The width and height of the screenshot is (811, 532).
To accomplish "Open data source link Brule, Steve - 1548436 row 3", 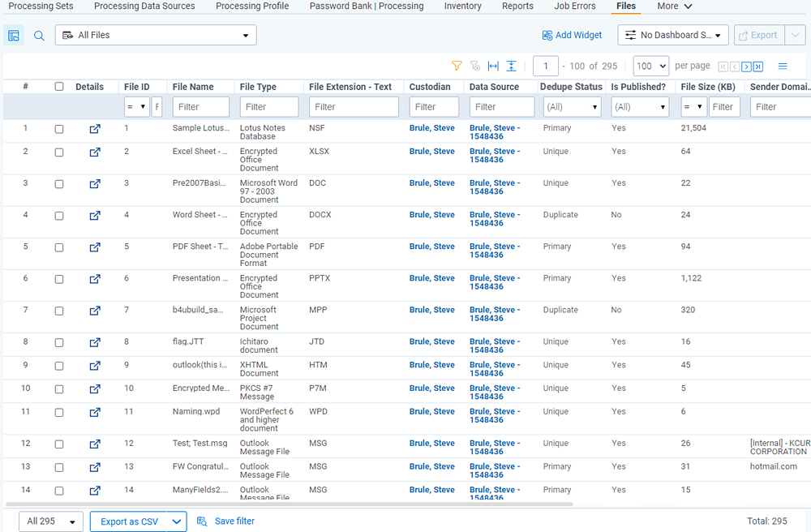I will 495,187.
